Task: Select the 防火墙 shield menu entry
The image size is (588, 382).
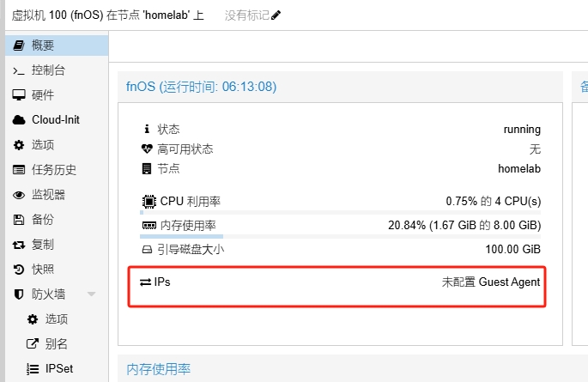Action: (x=47, y=294)
